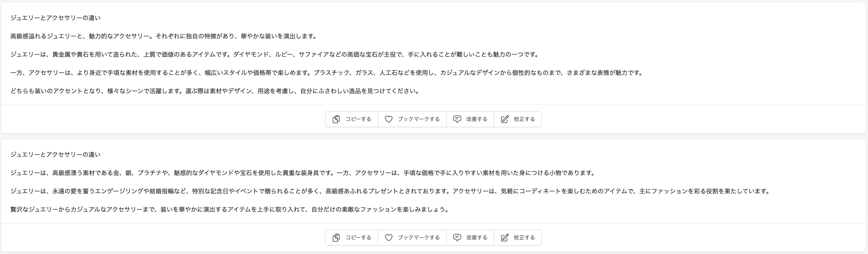The height and width of the screenshot is (254, 868).
Task: Click the heart bookmark icon in the first card
Action: tap(389, 119)
